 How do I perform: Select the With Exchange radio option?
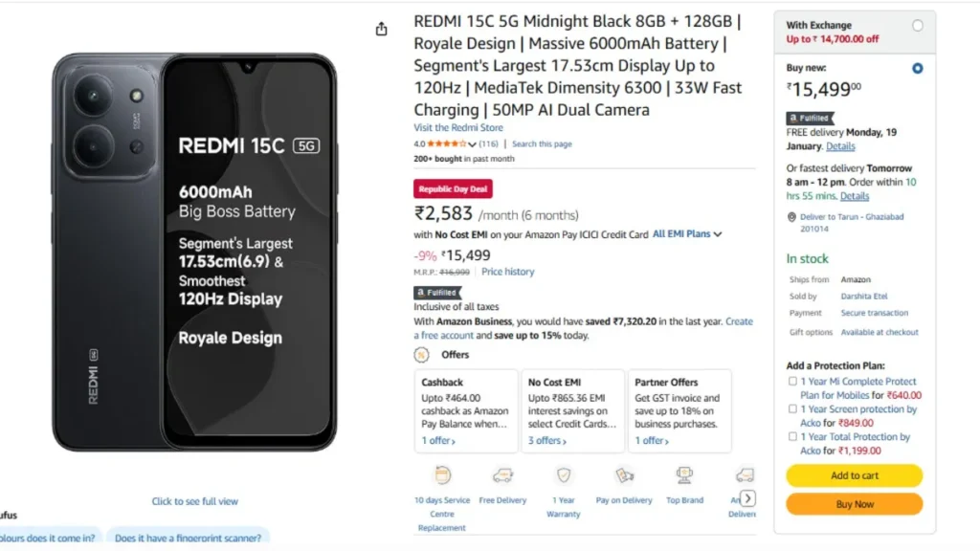pos(917,26)
